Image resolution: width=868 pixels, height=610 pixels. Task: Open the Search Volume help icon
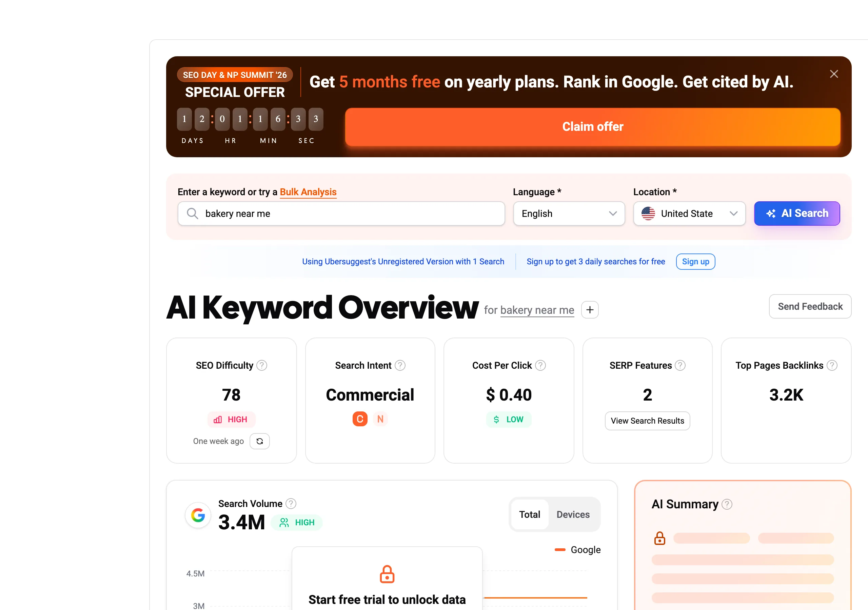click(x=291, y=504)
